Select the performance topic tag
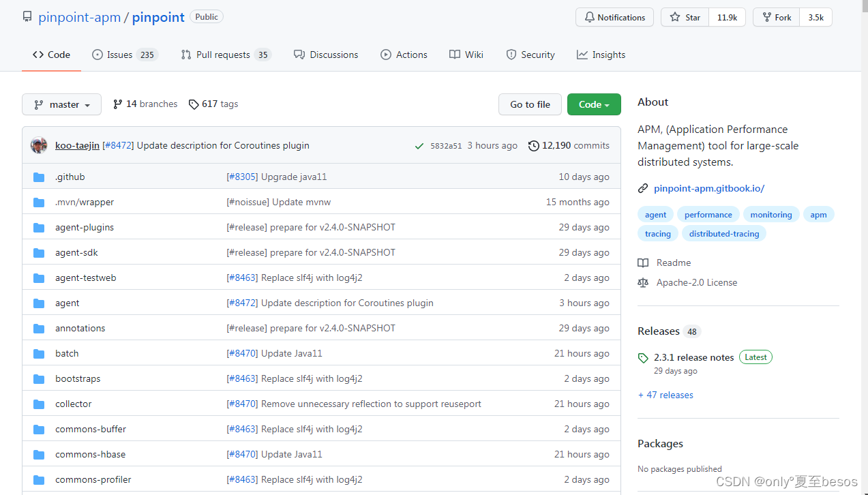Screen dimensions: 868x495 point(708,215)
